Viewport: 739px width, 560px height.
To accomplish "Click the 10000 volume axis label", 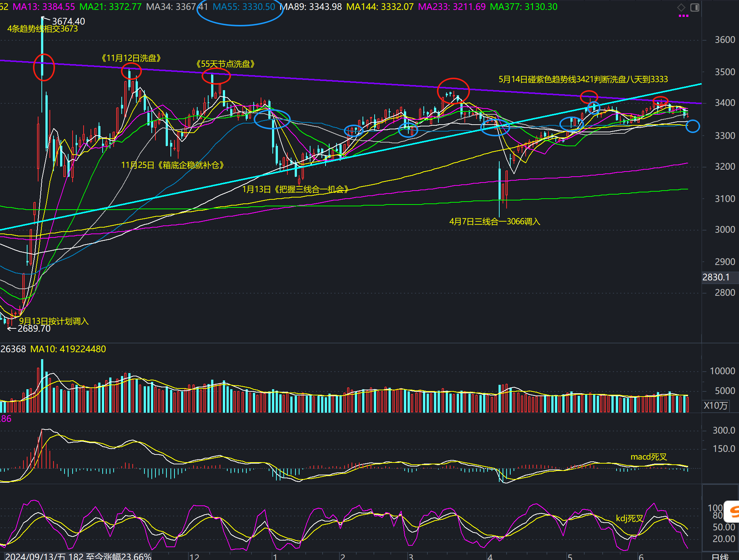I will tap(723, 371).
